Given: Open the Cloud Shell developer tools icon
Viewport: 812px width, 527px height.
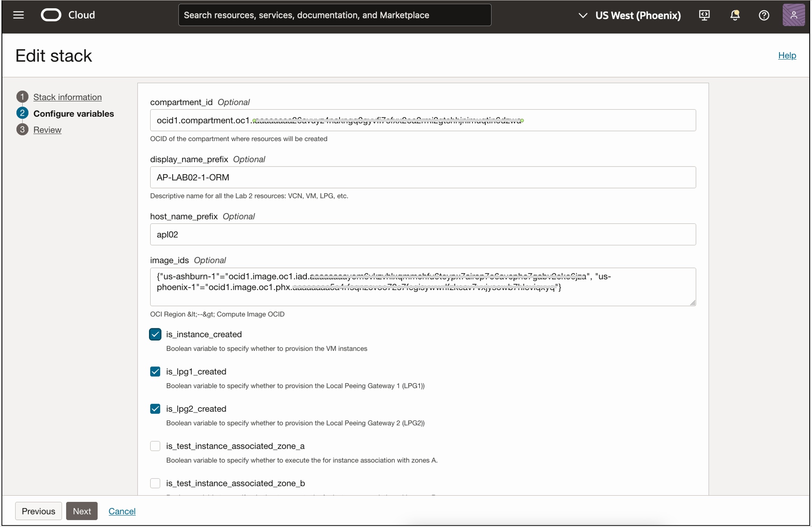Looking at the screenshot, I should 704,15.
